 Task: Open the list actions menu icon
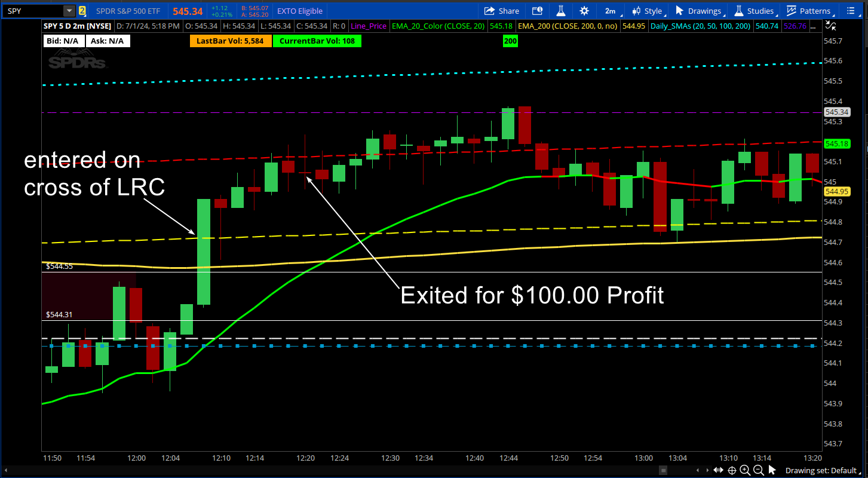coord(849,11)
